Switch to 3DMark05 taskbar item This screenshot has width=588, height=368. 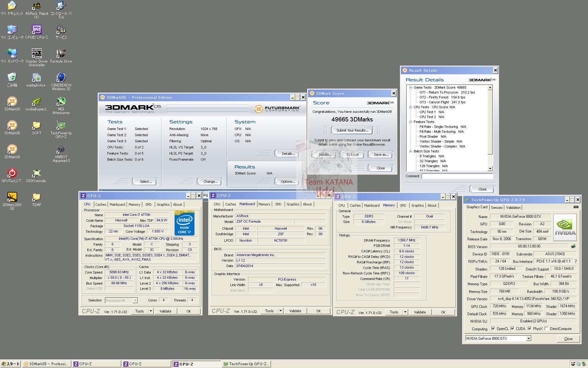(x=47, y=364)
